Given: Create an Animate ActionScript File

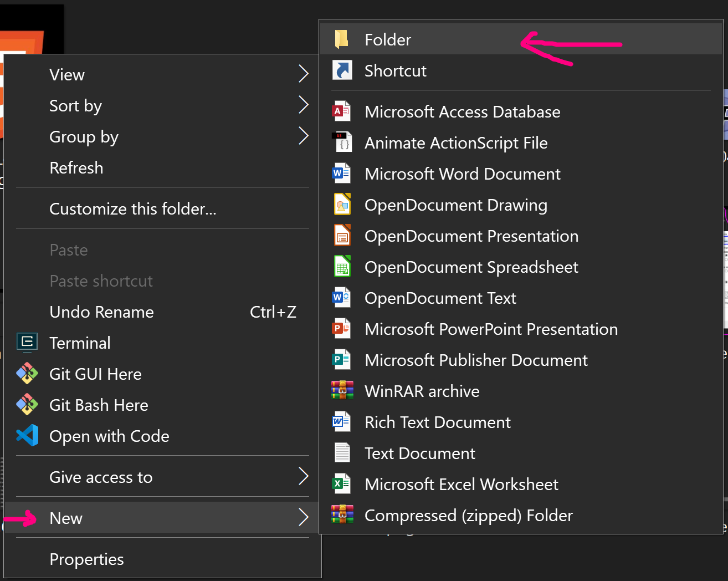Looking at the screenshot, I should [521, 142].
